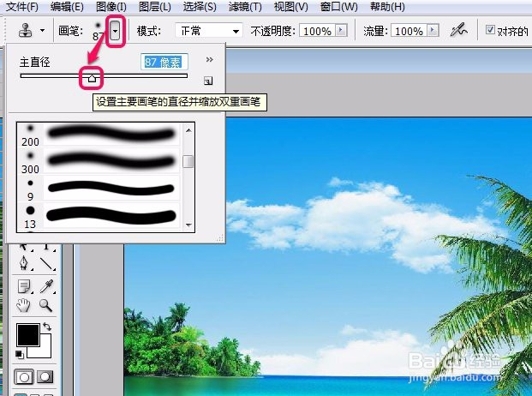Open the 图像(I) menu
The image size is (532, 396).
click(x=111, y=6)
